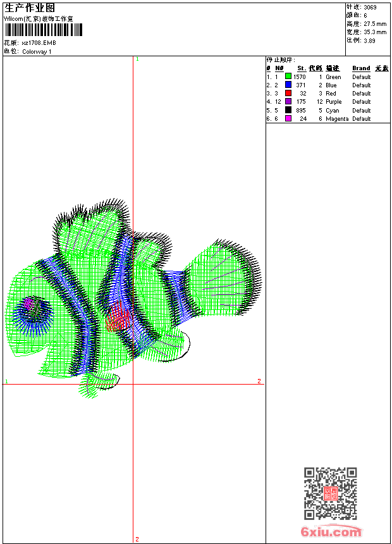Pick the Red color swatch in row 3
This screenshot has height=544, width=392.
point(288,93)
